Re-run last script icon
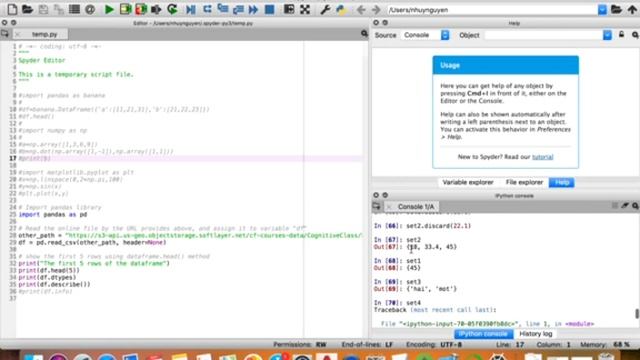The image size is (640, 360). click(x=172, y=9)
